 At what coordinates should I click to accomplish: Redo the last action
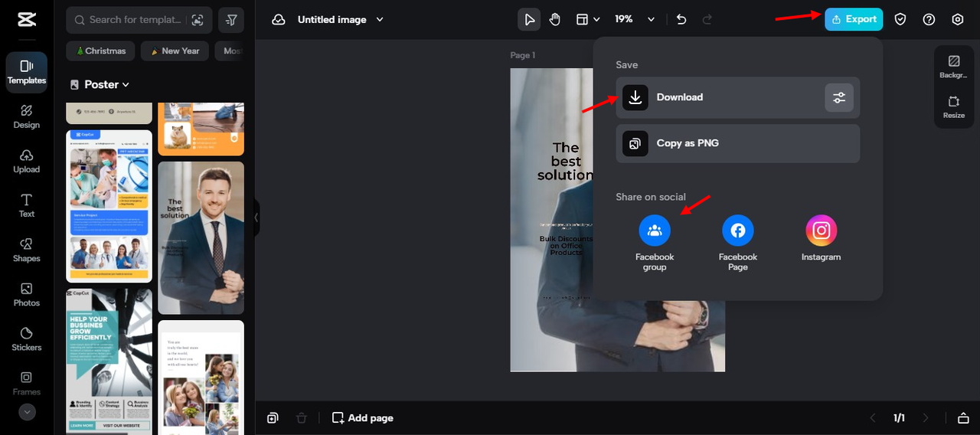707,20
